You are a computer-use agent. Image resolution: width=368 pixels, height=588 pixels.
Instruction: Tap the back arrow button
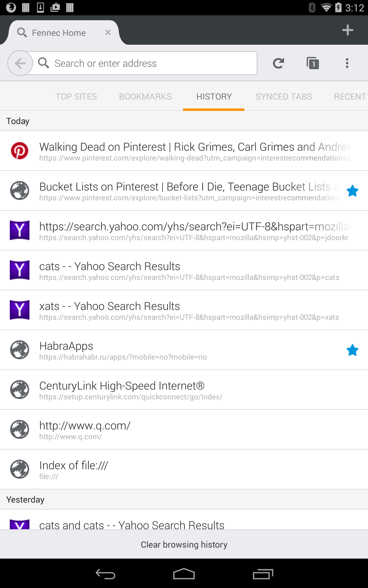(x=20, y=63)
